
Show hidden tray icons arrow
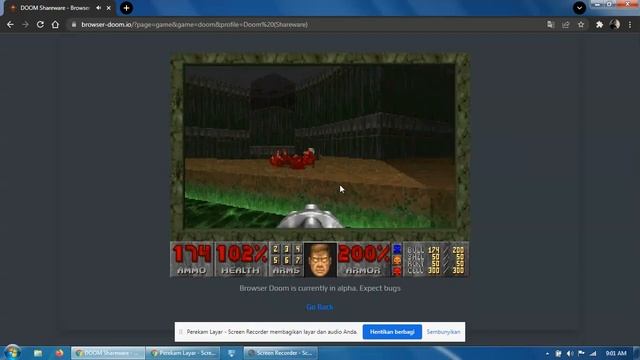[x=547, y=353]
